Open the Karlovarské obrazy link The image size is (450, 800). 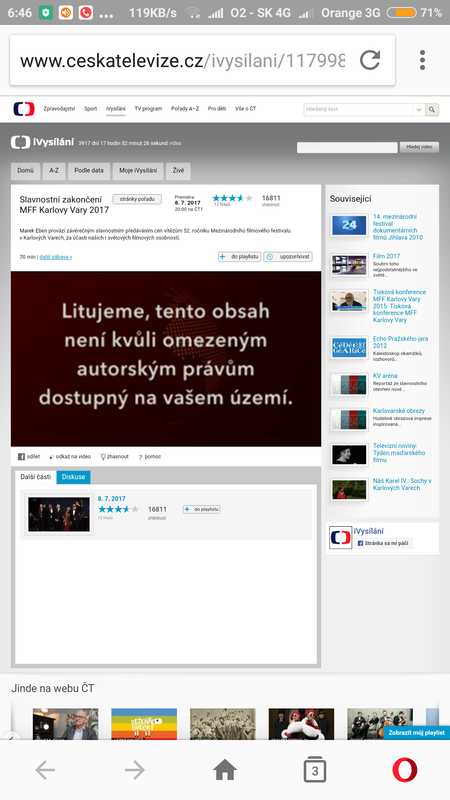398,411
